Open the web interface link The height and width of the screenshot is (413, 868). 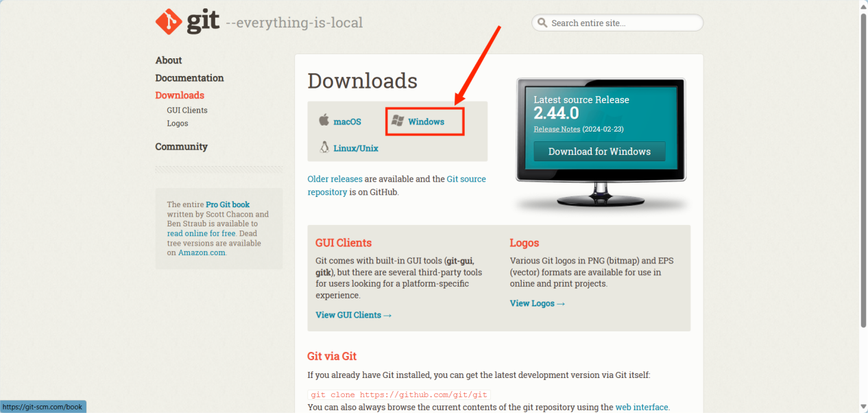point(642,407)
